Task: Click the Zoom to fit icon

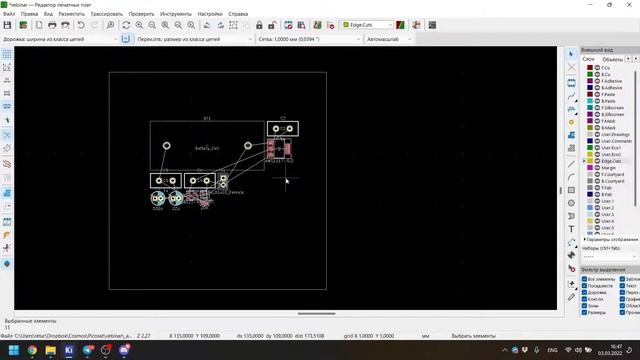Action: [x=165, y=25]
